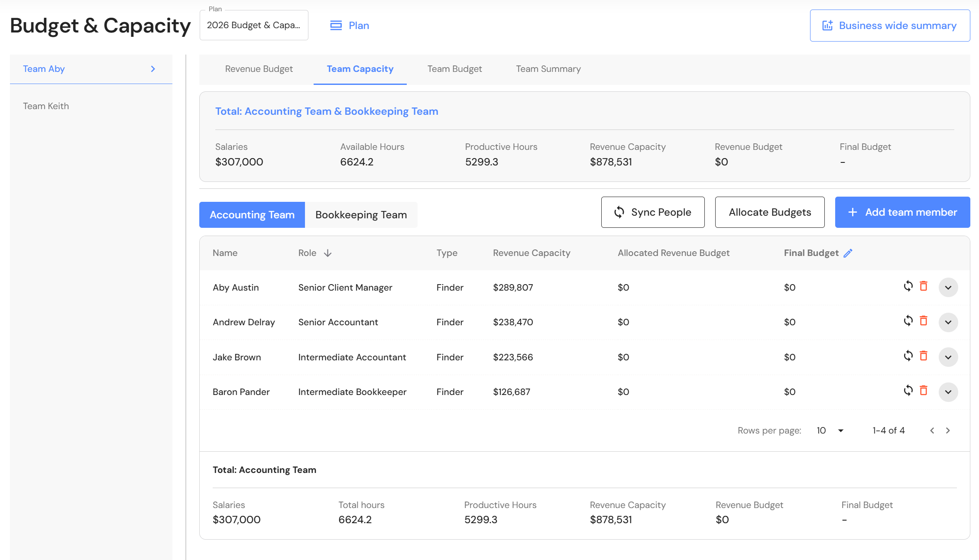
Task: Click the Allocate Budgets button
Action: click(769, 212)
